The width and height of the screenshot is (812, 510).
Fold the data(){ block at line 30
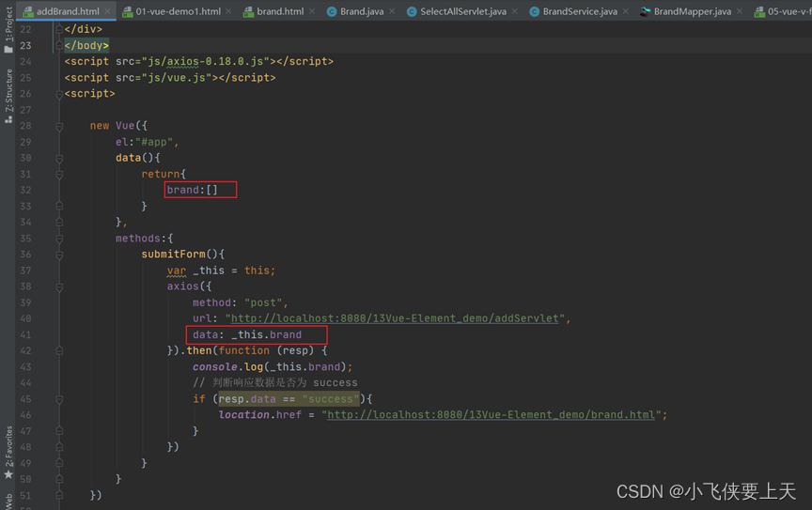click(59, 158)
